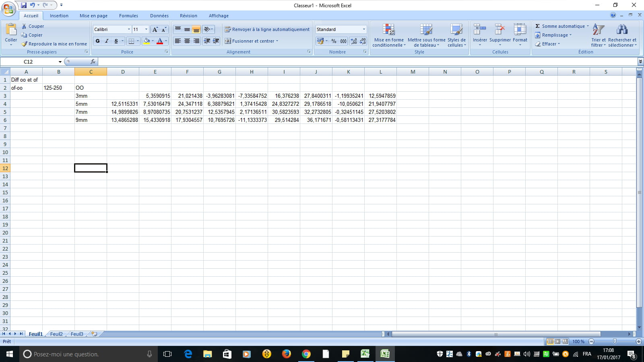Viewport: 644px width, 362px height.
Task: Click the fx insert function button
Action: click(93, 62)
